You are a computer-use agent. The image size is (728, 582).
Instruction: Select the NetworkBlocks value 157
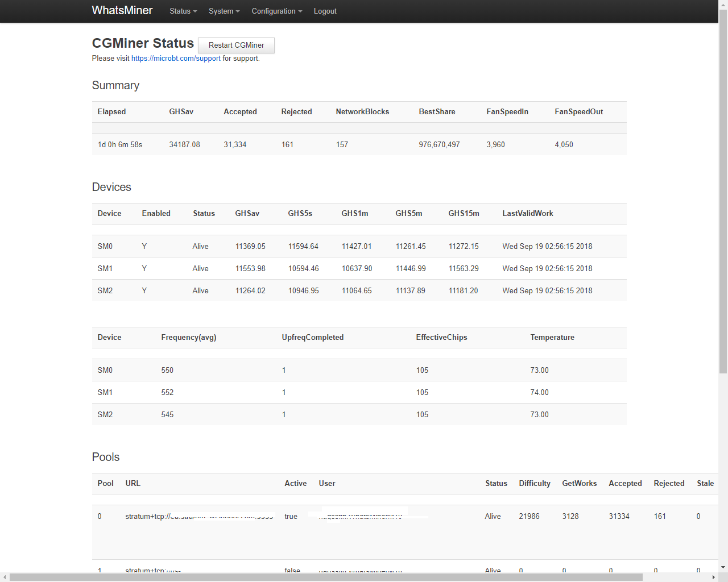coord(342,145)
